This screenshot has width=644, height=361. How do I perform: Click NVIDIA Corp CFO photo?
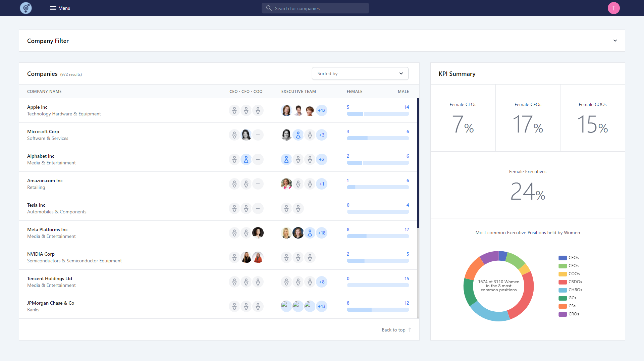246,257
